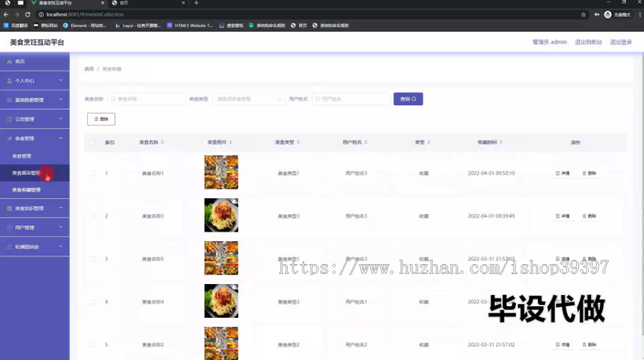The width and height of the screenshot is (644, 360).
Task: Click the 轮播图信息 sidebar icon
Action: click(9, 247)
